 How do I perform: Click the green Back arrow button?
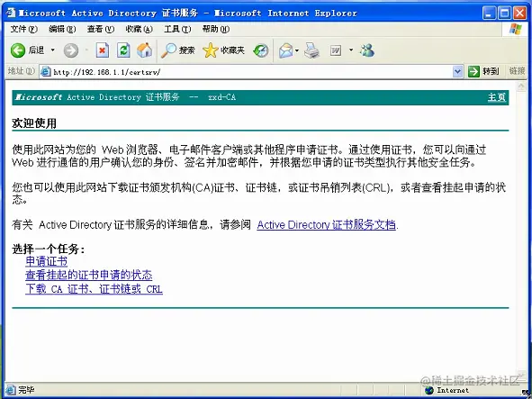[x=18, y=50]
